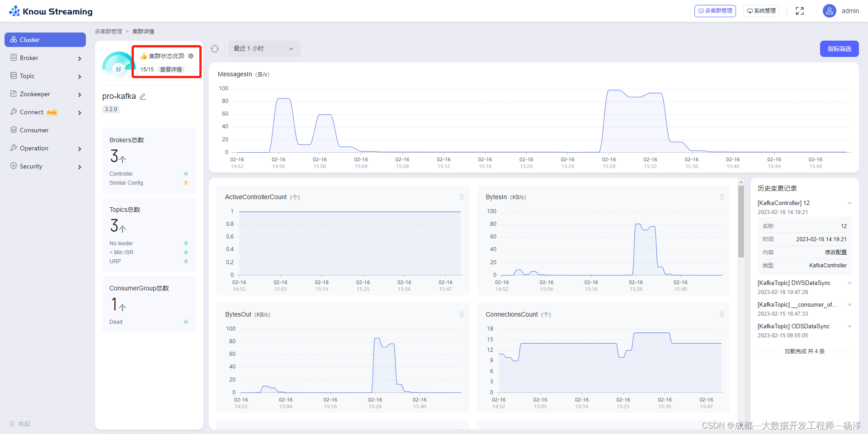868x434 pixels.
Task: Collapse the KafkaController 12 record
Action: (x=849, y=203)
